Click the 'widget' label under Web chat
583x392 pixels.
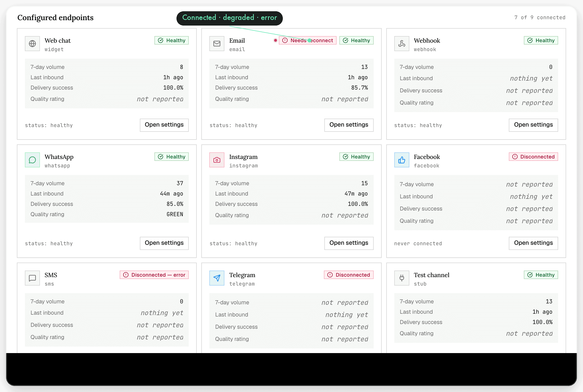54,49
